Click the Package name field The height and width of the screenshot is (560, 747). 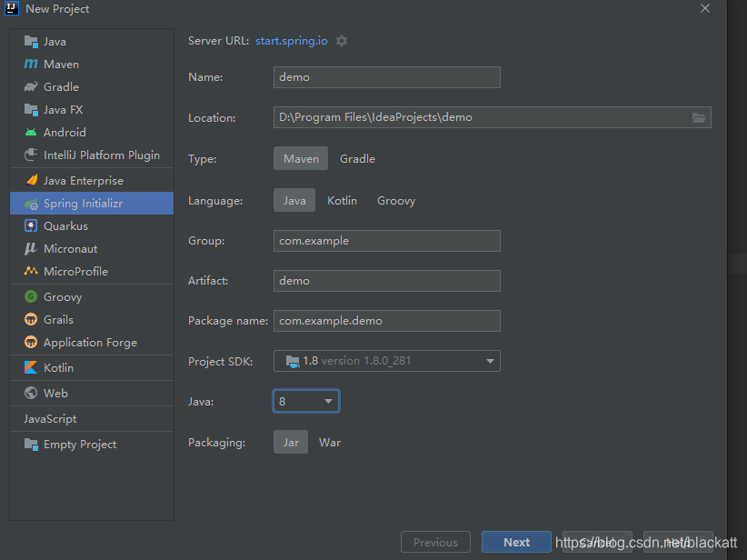pos(387,321)
